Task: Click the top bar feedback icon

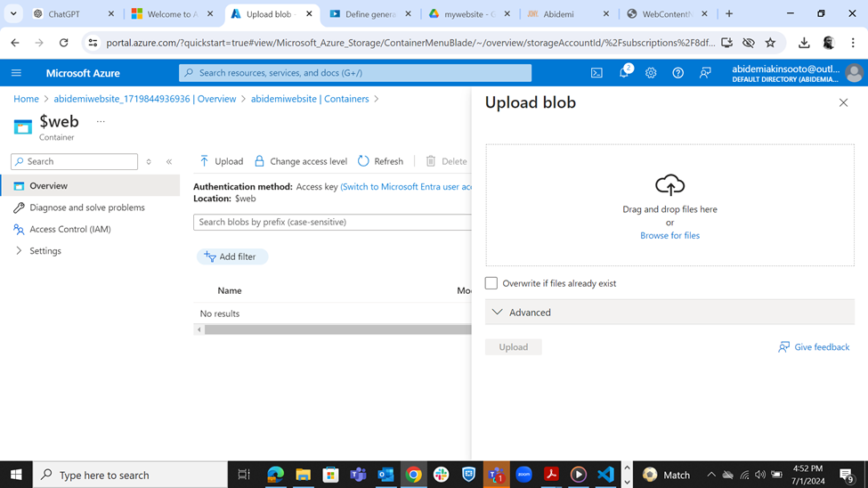Action: (705, 72)
